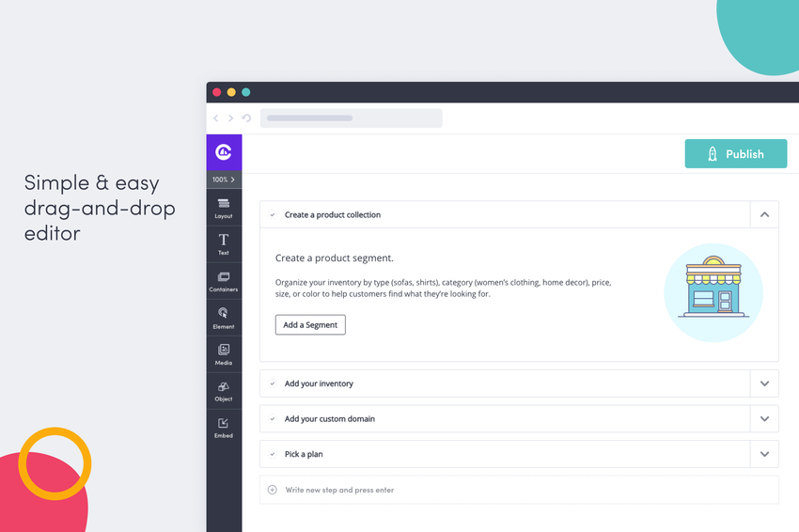The width and height of the screenshot is (799, 532).
Task: Open the 100% zoom level menu
Action: pyautogui.click(x=224, y=180)
